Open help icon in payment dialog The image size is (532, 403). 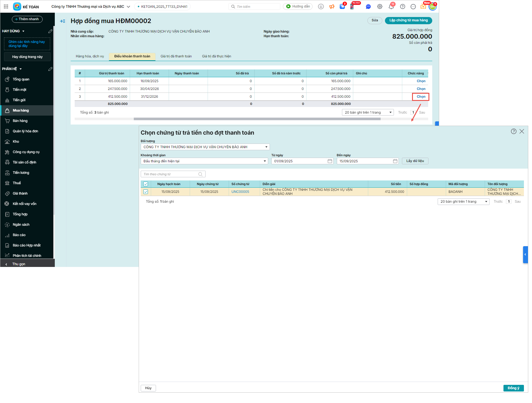coord(514,131)
